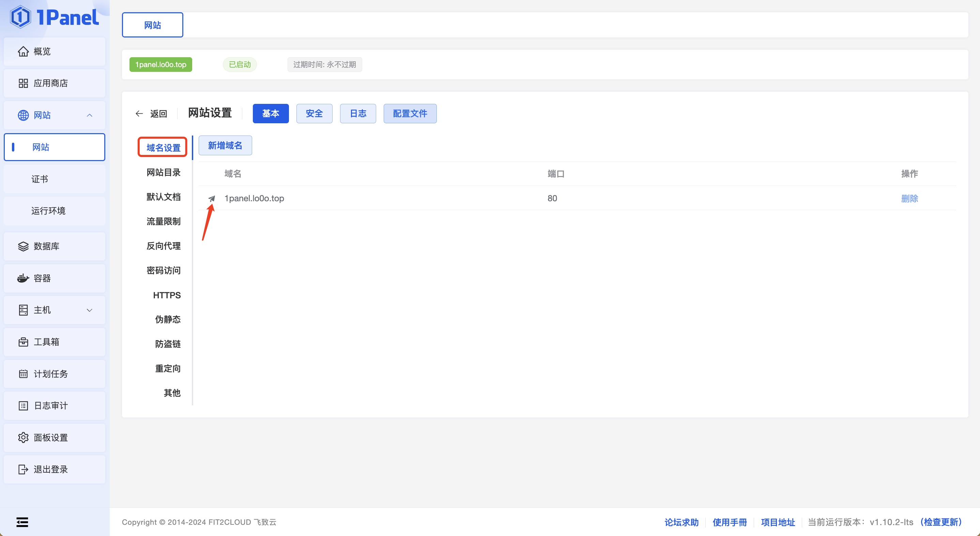Open the 使用手册 footer link
The height and width of the screenshot is (536, 980).
[x=730, y=522]
